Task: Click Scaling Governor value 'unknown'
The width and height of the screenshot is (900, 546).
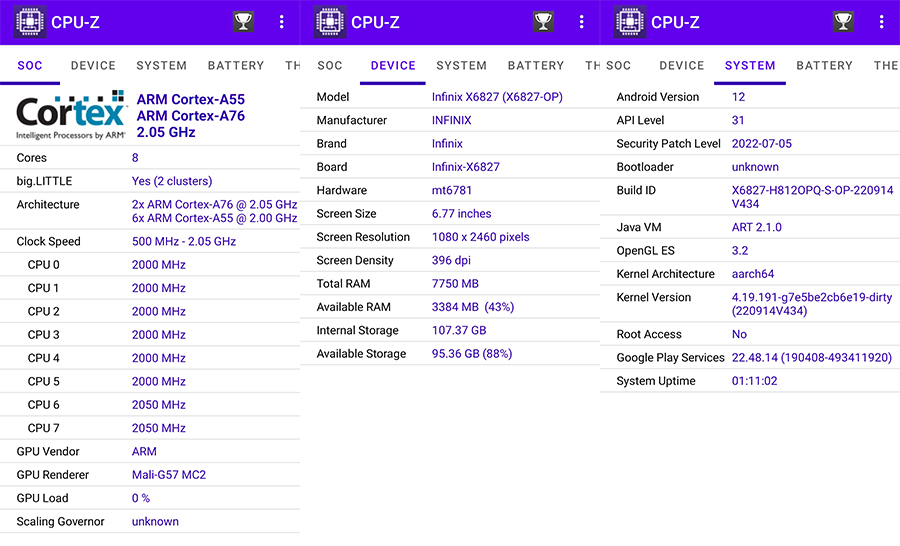Action: coord(155,522)
